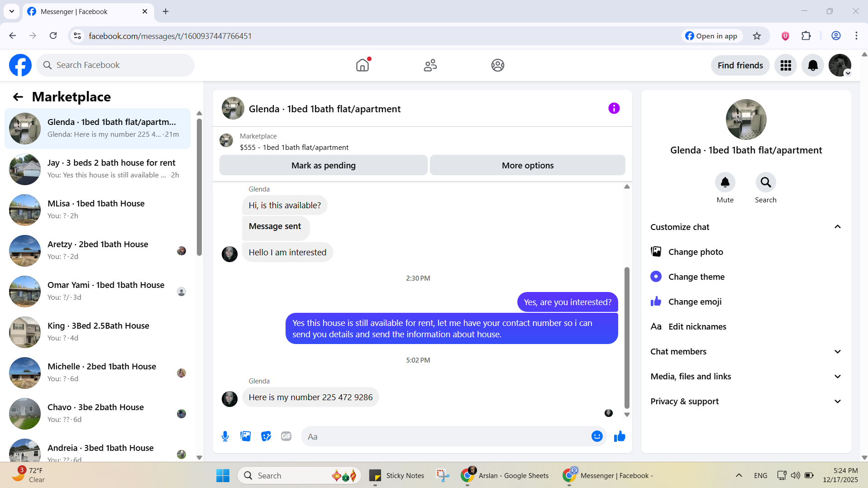The height and width of the screenshot is (488, 868).
Task: Open Aretzy 2bed 1bath House chat
Action: [97, 250]
